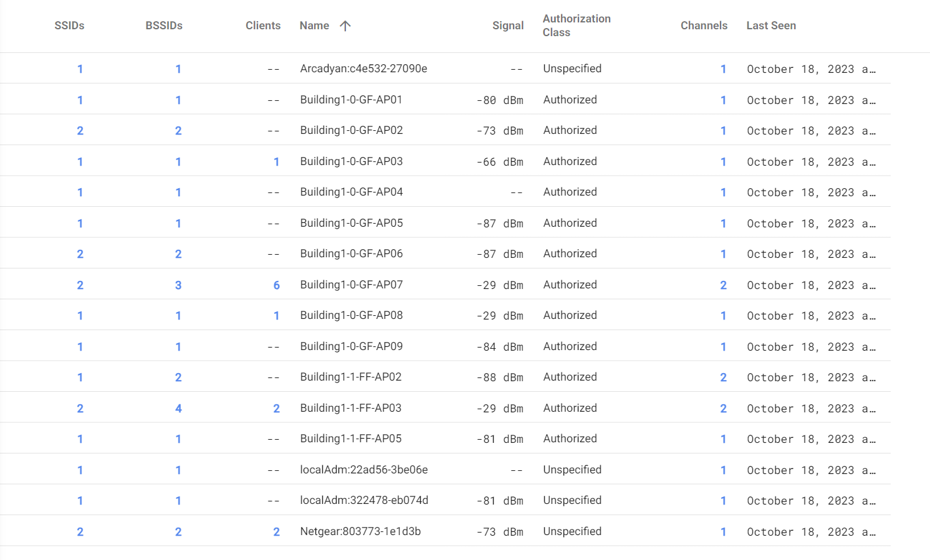
Task: Click Unspecified class for Arcadyan:c4e532-27090e
Action: tap(572, 69)
